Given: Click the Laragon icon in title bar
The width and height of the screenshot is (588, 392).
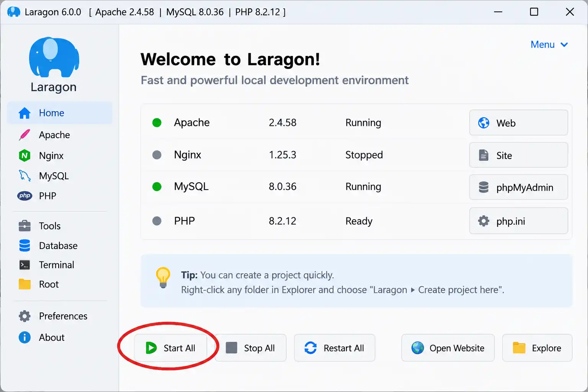Looking at the screenshot, I should [13, 12].
